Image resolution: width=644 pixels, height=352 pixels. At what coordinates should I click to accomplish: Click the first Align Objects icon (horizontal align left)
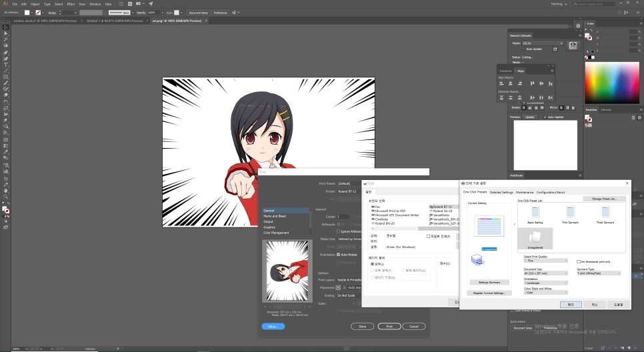click(501, 83)
